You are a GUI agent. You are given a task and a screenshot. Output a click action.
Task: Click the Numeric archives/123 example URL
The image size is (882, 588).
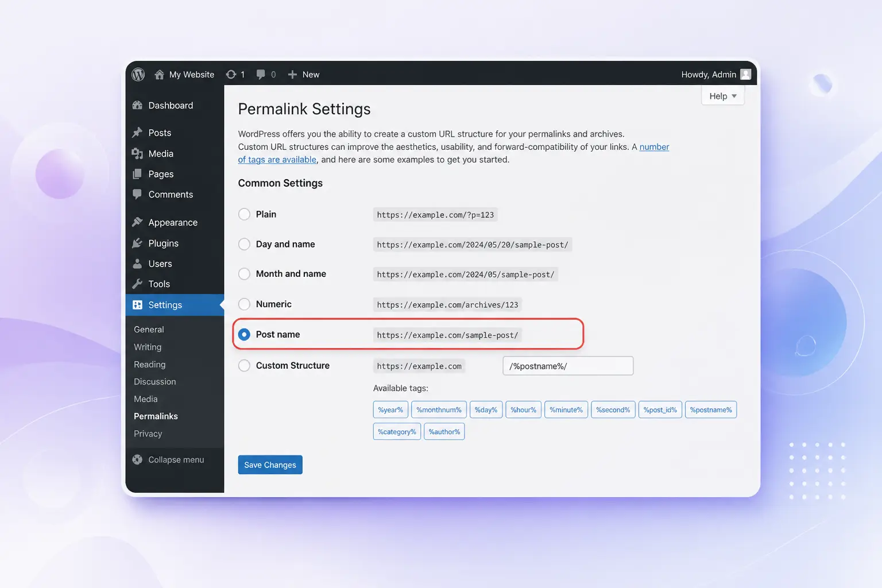[x=447, y=305]
